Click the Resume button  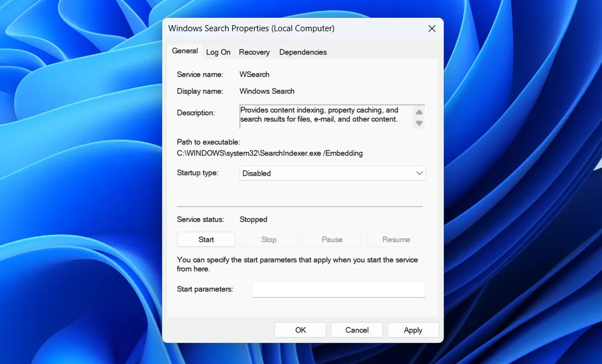[396, 239]
